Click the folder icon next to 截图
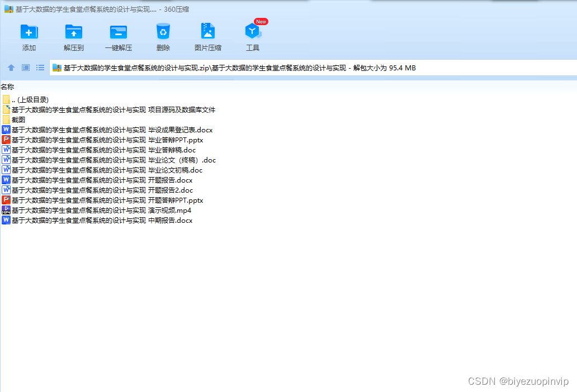This screenshot has width=577, height=392. click(x=6, y=119)
